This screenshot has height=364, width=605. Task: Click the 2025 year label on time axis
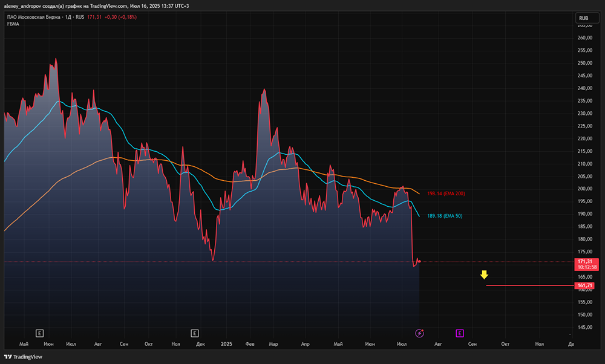226,343
